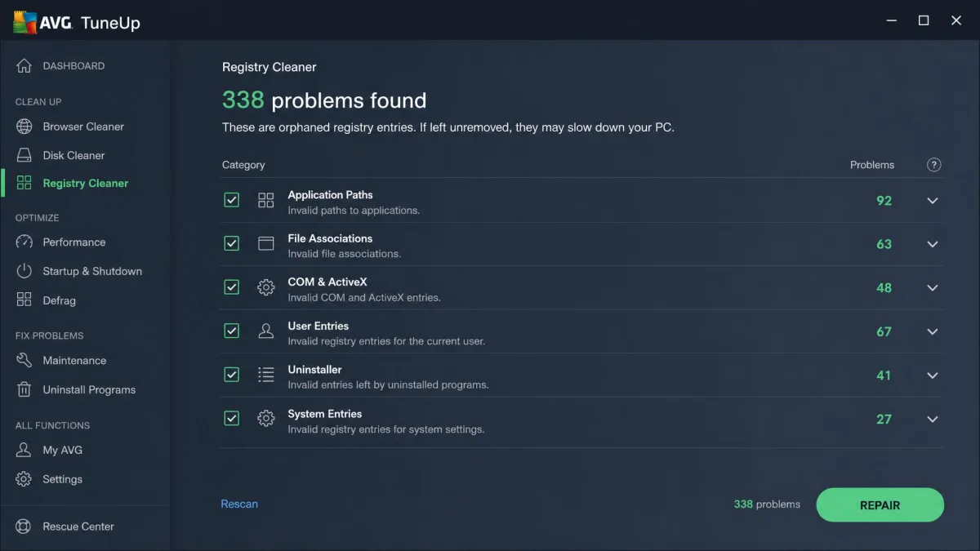Viewport: 980px width, 551px height.
Task: Click the COM & ActiveX gear icon
Action: point(266,287)
